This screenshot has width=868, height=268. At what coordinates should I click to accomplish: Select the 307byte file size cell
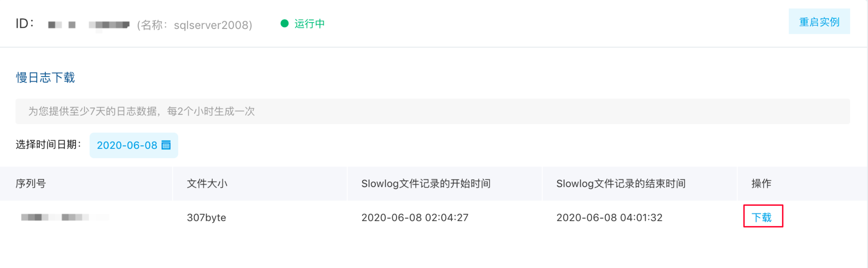206,217
